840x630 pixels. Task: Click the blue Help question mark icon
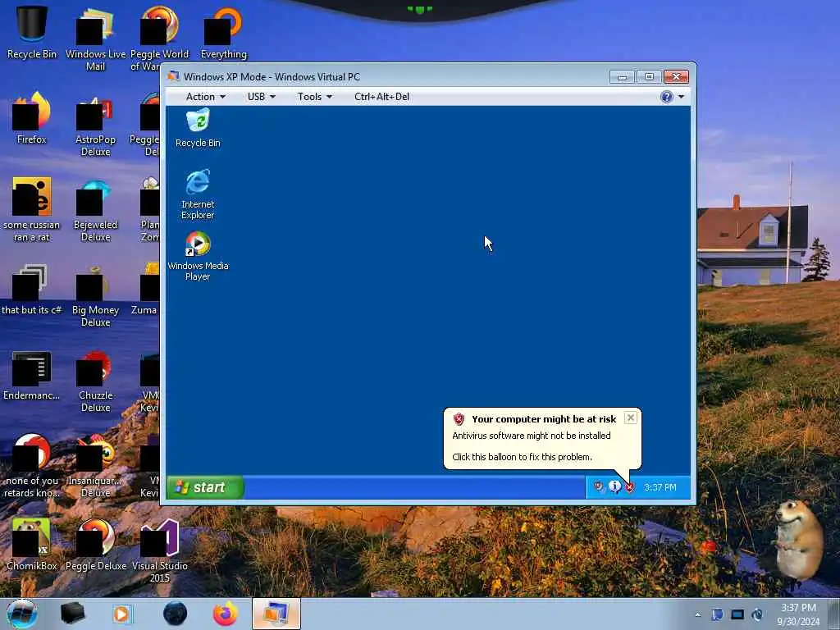click(x=666, y=97)
